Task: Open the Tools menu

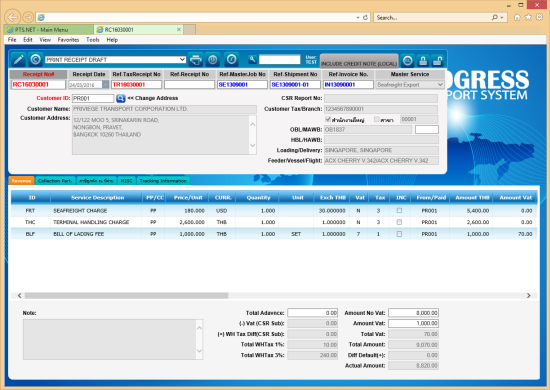Action: 93,40
